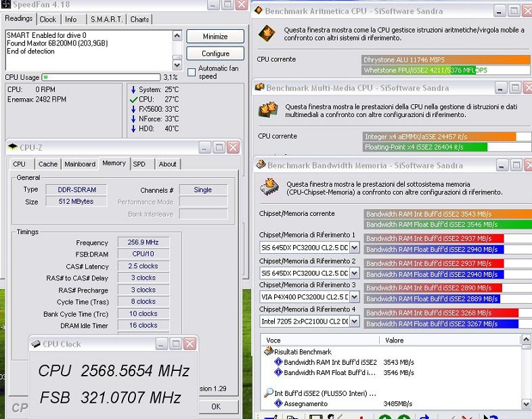Click the Benchmark Bandwidth Memoria title icon
532x419 pixels.
pyautogui.click(x=261, y=164)
